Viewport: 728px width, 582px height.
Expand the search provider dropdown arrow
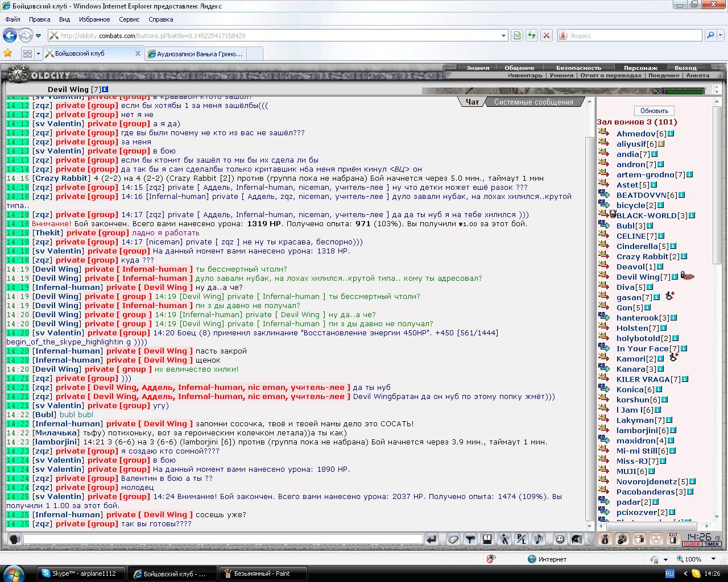tap(719, 35)
